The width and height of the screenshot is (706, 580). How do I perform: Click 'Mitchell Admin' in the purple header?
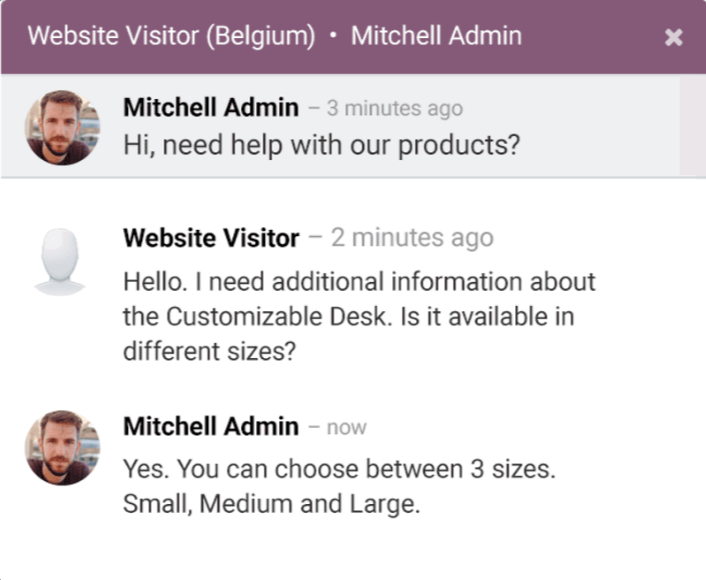click(436, 36)
